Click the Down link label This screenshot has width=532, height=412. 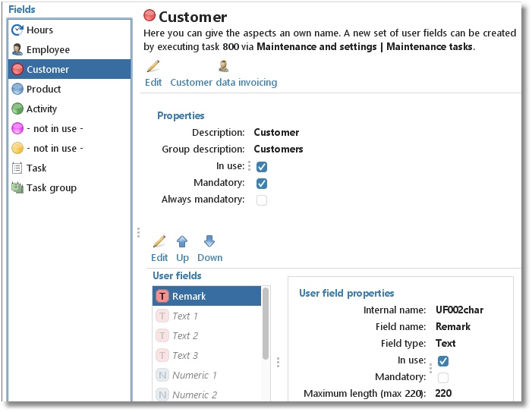pyautogui.click(x=210, y=258)
